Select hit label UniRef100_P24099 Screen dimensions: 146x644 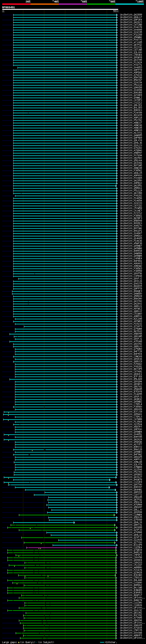pos(131,113)
